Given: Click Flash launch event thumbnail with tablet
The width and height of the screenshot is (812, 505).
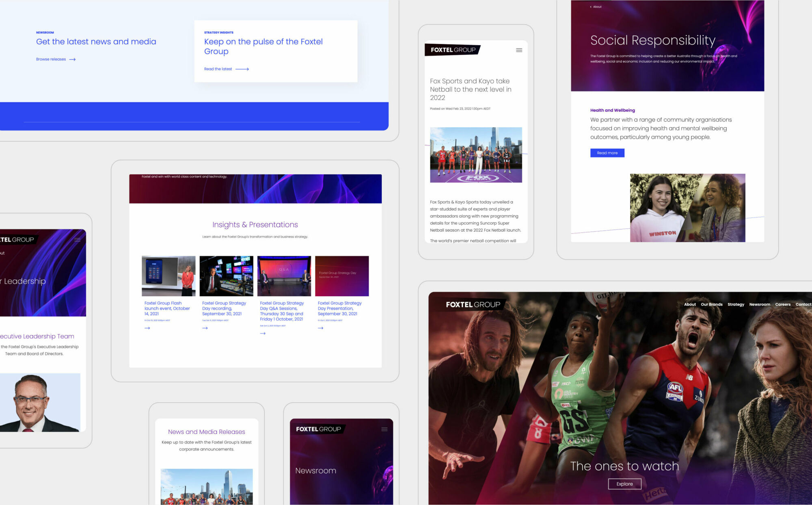Looking at the screenshot, I should 168,276.
